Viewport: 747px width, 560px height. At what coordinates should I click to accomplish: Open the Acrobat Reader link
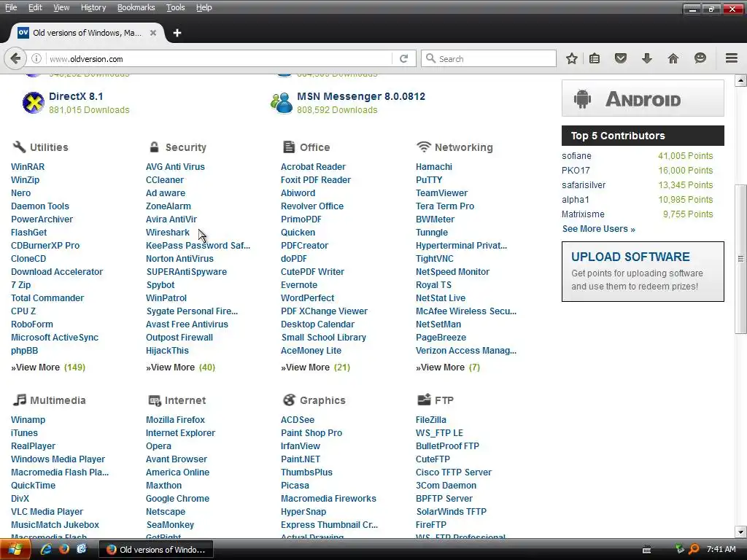point(313,167)
